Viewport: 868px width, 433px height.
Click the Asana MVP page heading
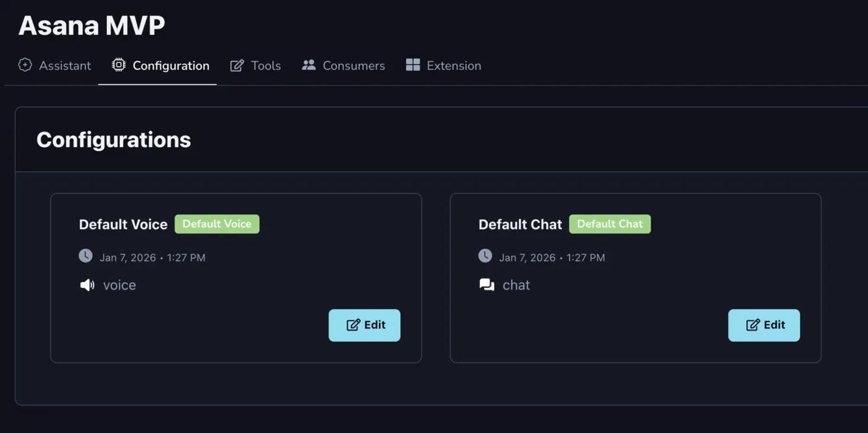click(x=91, y=25)
